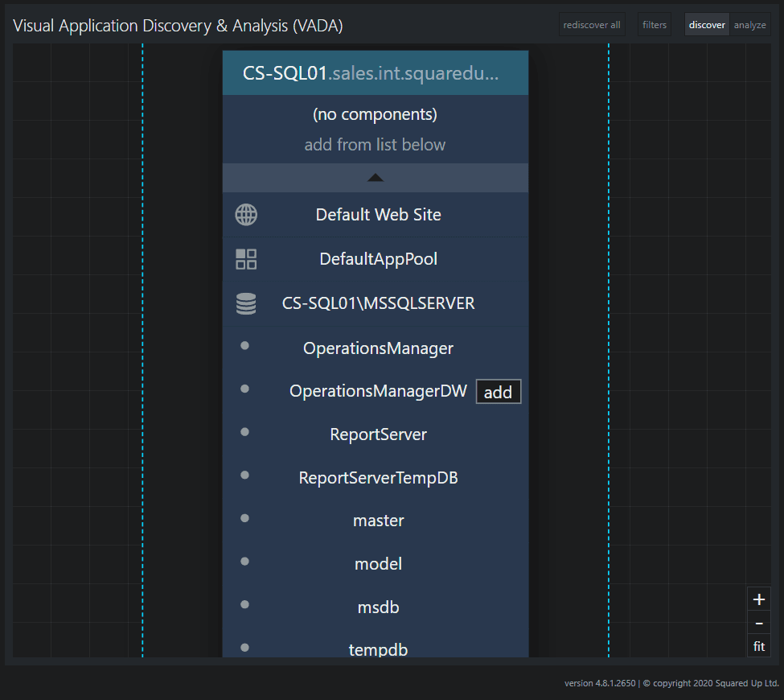Click the bullet dot beside master

coord(244,518)
